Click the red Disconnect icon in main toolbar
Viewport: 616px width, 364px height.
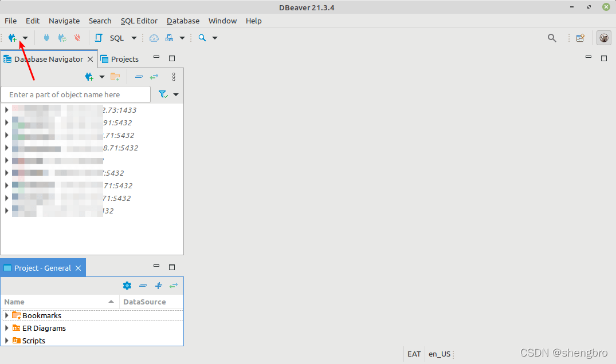(77, 38)
